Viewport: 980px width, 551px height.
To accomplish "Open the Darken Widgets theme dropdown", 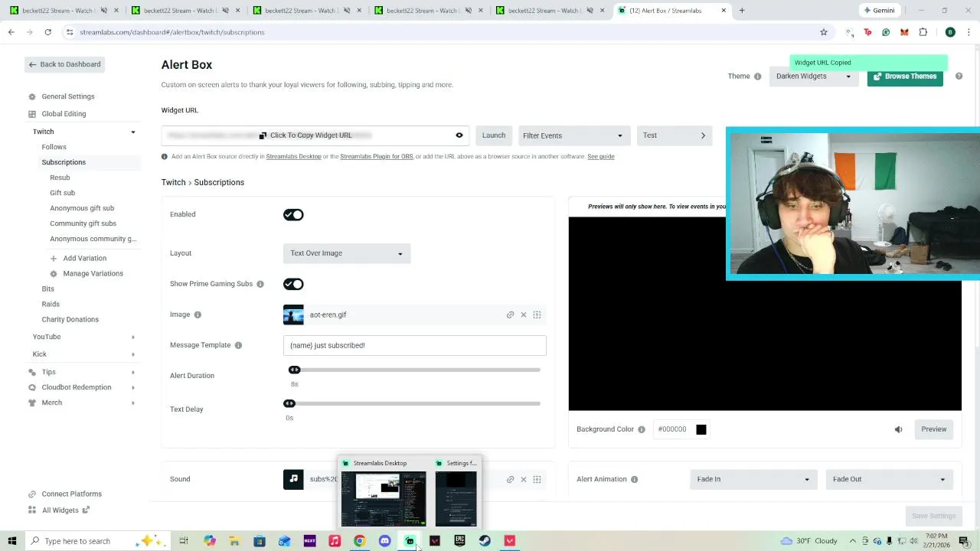I will pos(813,77).
